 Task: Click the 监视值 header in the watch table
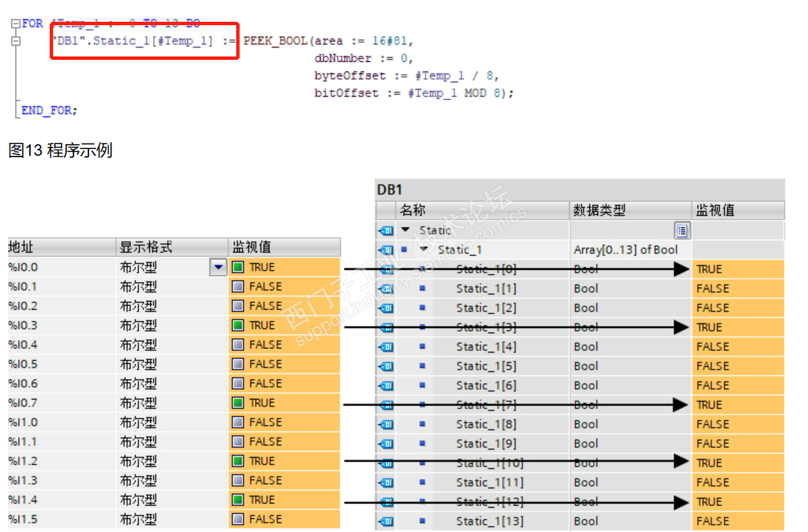coord(285,247)
